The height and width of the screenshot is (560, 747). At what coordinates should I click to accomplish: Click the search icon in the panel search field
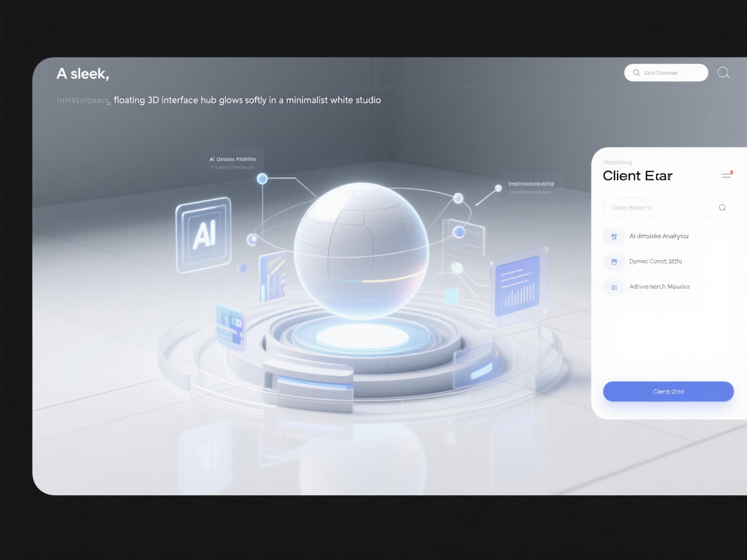point(722,208)
